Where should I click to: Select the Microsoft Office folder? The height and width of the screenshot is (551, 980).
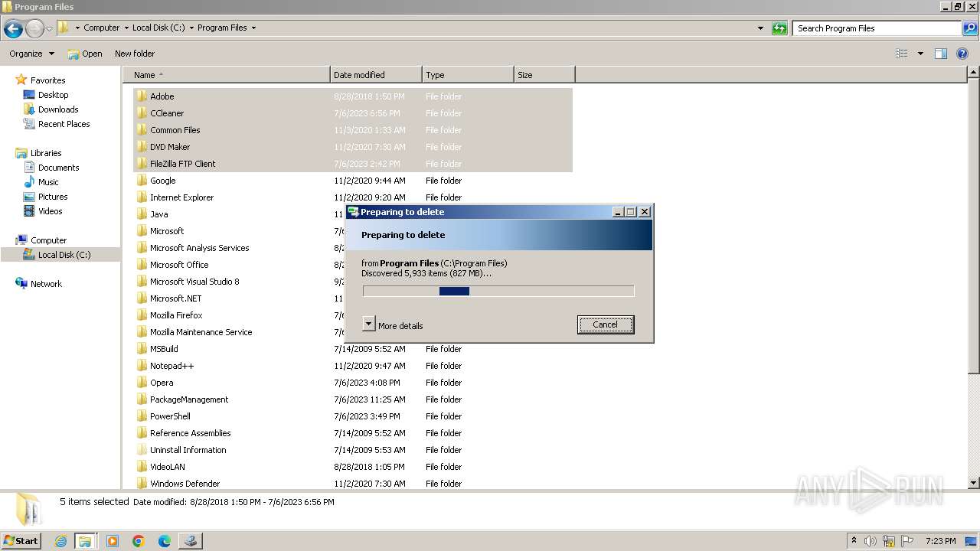[x=179, y=265]
